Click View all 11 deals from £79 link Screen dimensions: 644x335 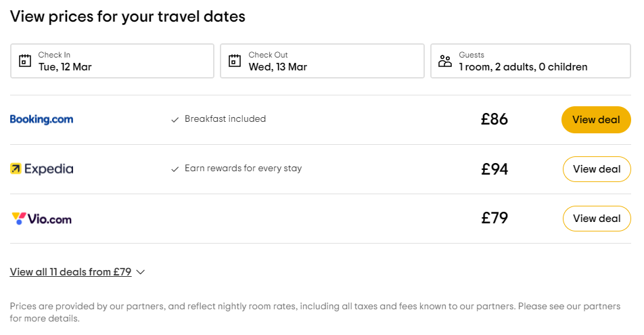70,272
